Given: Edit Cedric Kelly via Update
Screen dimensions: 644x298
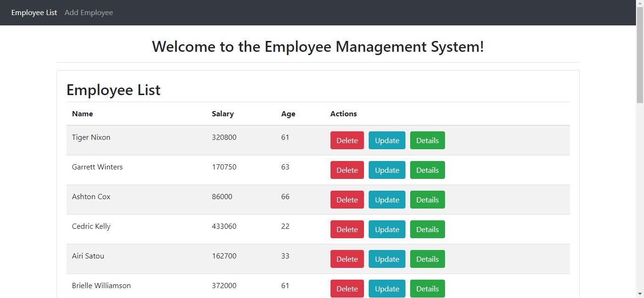Looking at the screenshot, I should pyautogui.click(x=387, y=229).
